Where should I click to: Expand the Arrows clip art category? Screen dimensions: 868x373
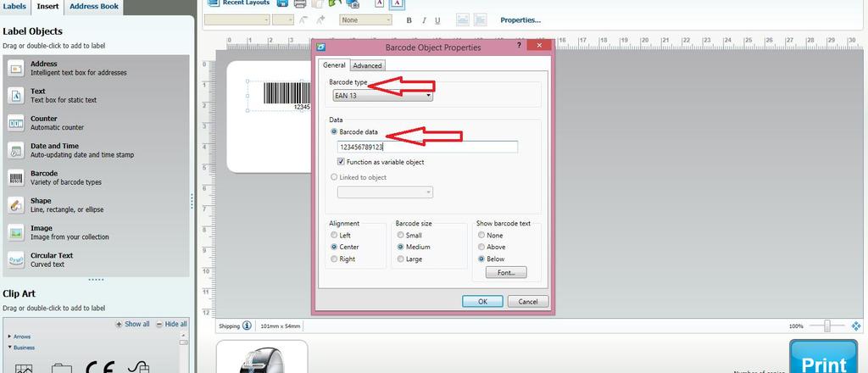[9, 337]
